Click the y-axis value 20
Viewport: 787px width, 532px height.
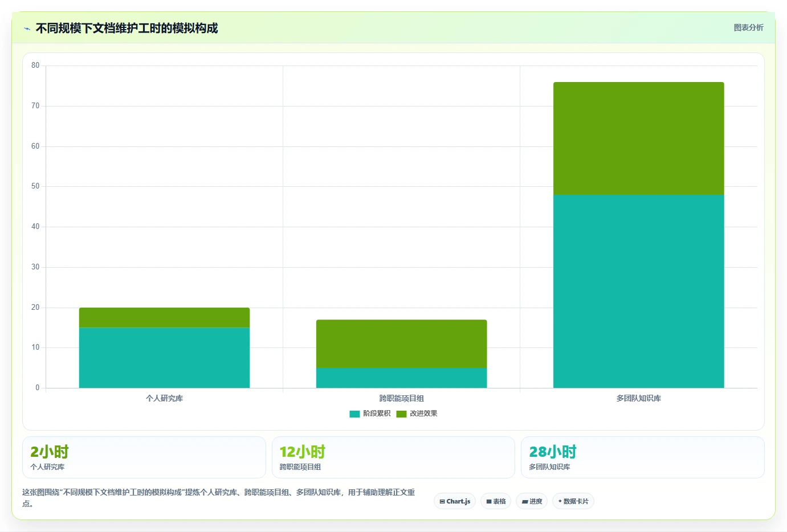[x=35, y=308]
